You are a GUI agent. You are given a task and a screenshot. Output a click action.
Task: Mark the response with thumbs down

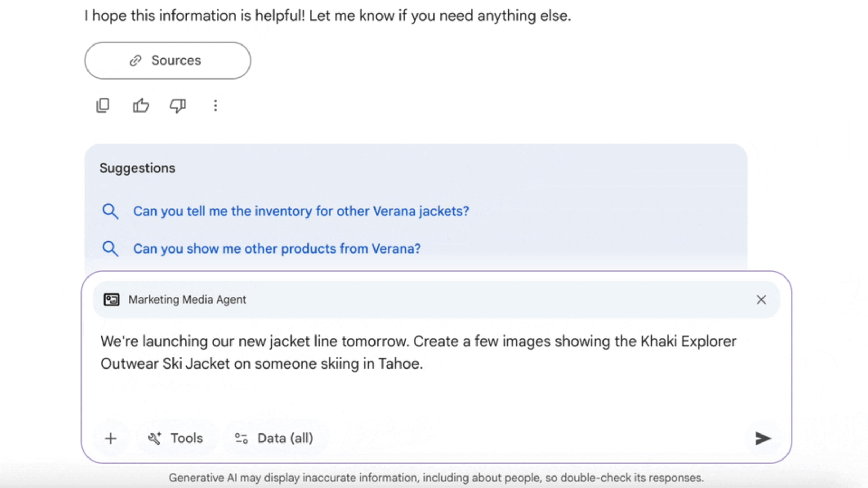178,106
